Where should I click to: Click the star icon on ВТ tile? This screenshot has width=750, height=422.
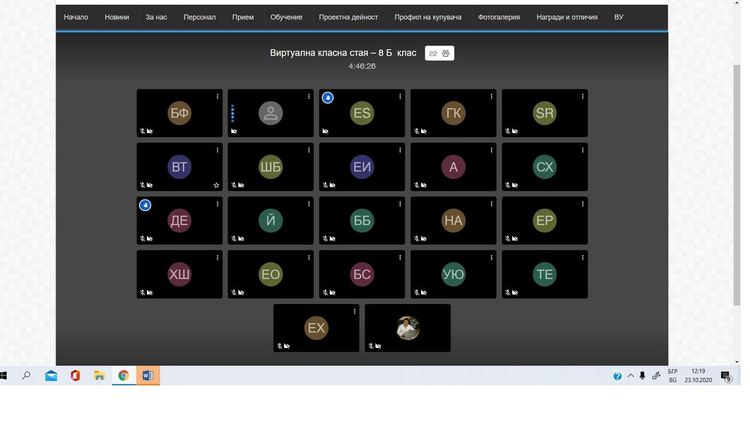click(216, 185)
